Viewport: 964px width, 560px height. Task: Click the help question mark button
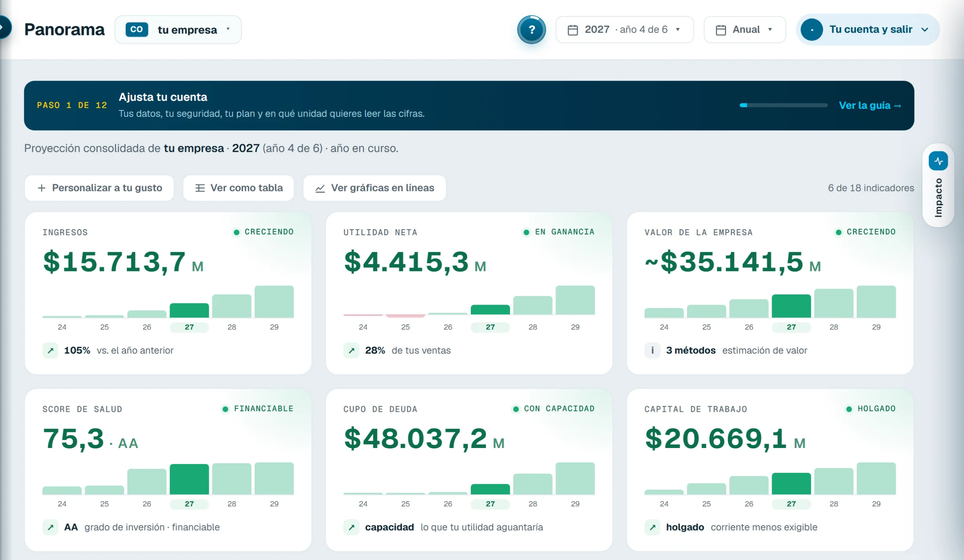pos(531,30)
